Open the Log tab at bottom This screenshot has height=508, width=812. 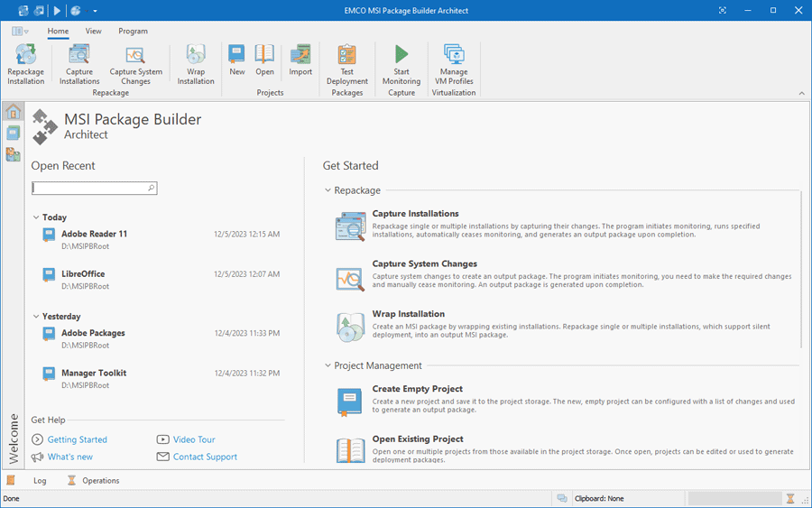point(40,481)
